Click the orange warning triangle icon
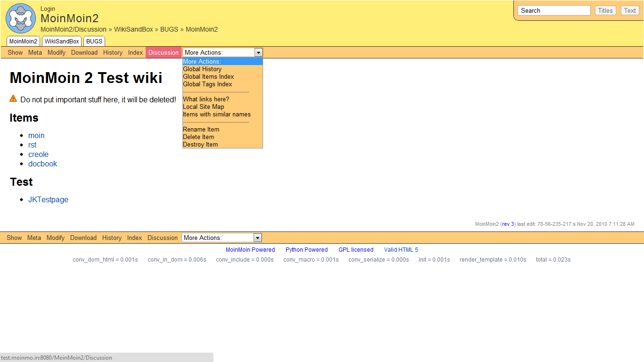 click(x=13, y=99)
